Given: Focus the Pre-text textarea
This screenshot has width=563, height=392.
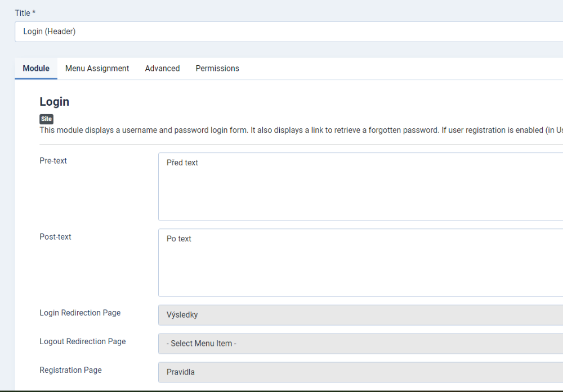Looking at the screenshot, I should click(x=360, y=186).
